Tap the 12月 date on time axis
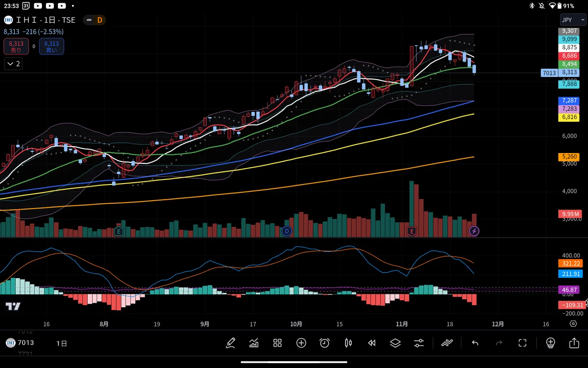The height and width of the screenshot is (368, 588). click(497, 324)
